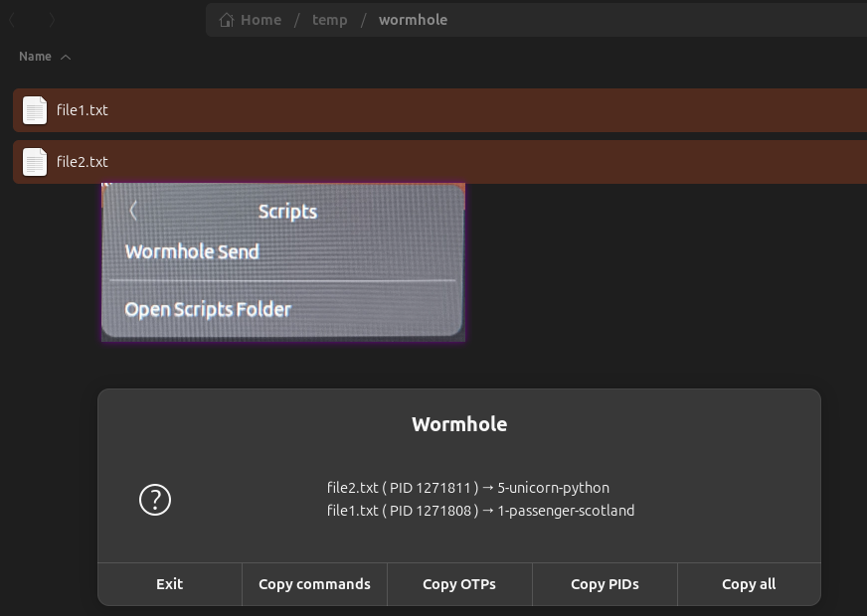Click the Copy all button
The image size is (867, 616).
pyautogui.click(x=749, y=584)
